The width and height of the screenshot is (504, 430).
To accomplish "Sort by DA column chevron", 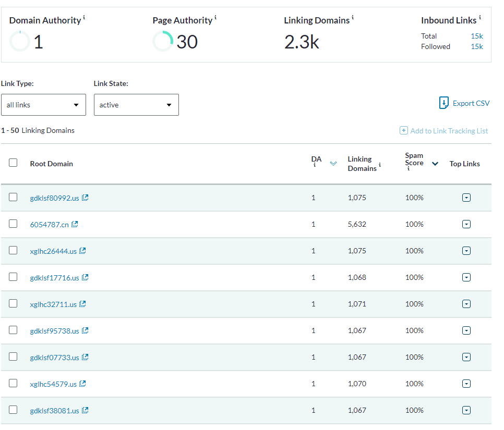I will (x=333, y=164).
